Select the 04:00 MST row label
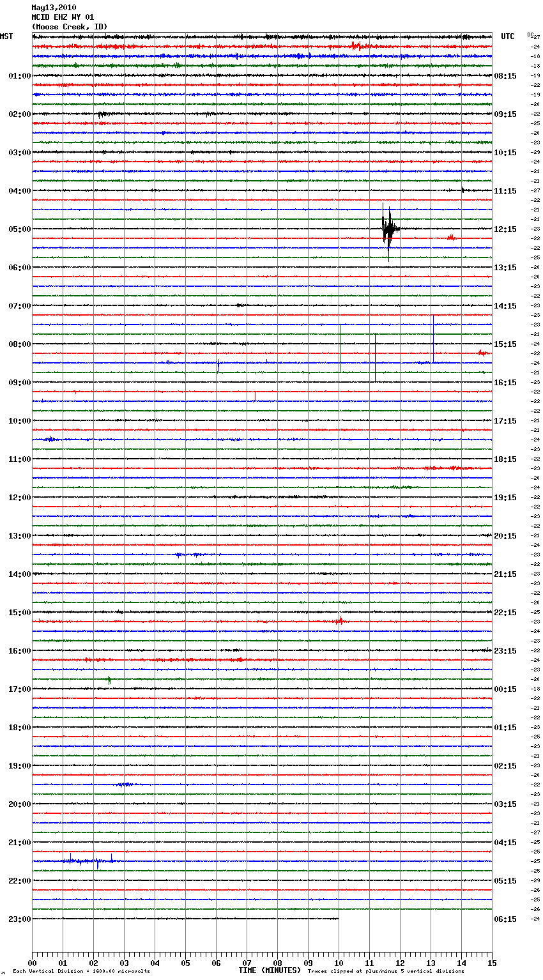The height and width of the screenshot is (980, 543). click(x=19, y=191)
